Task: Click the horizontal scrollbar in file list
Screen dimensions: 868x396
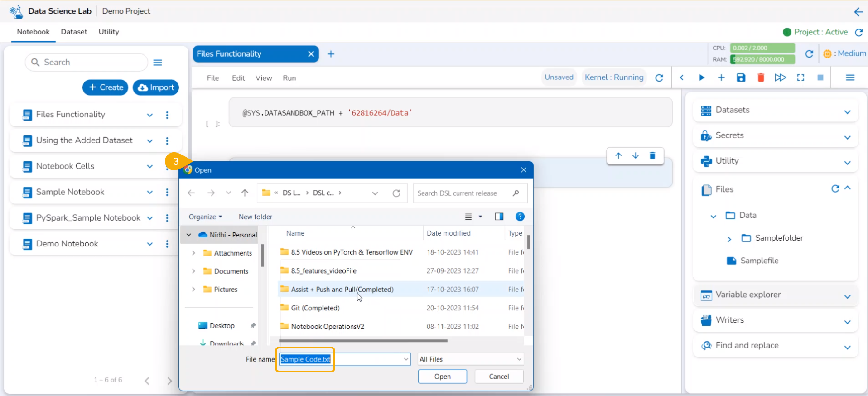Action: (x=363, y=341)
